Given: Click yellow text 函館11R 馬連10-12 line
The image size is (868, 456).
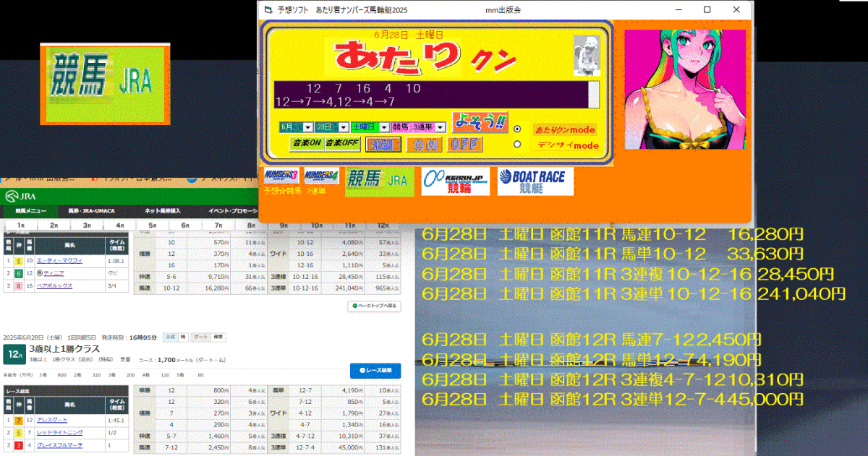Looking at the screenshot, I should click(x=613, y=234).
